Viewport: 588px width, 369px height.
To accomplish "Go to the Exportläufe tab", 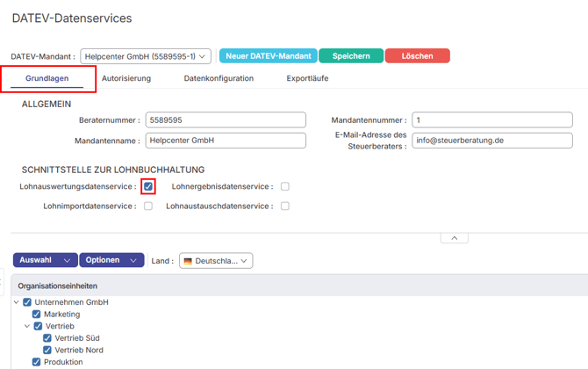I will tap(307, 78).
